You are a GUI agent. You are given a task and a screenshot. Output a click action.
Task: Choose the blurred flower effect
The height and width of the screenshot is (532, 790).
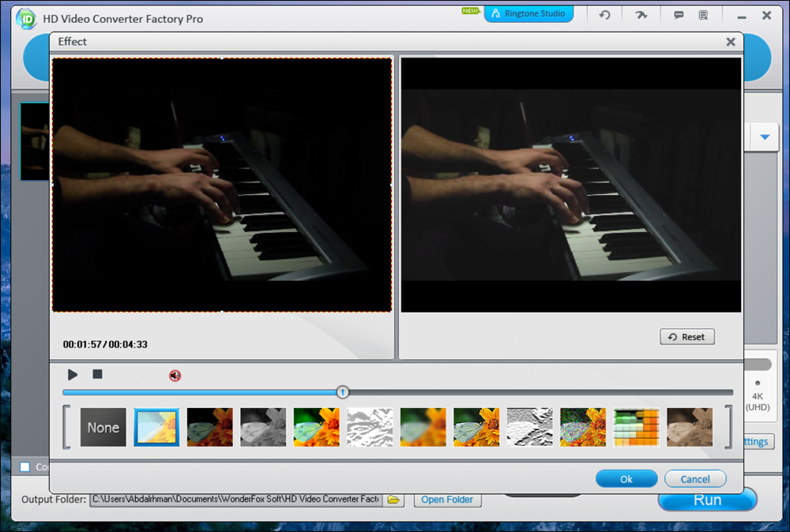pos(423,427)
